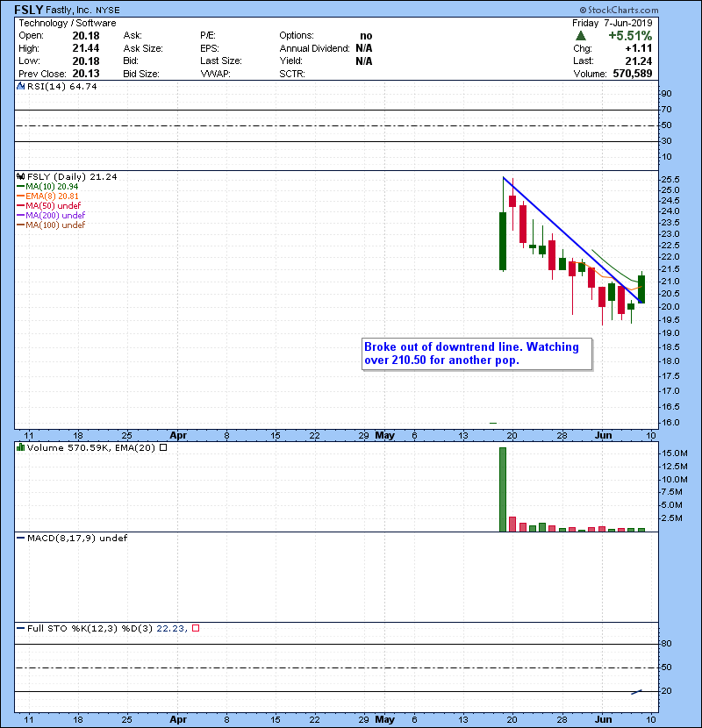The image size is (702, 728).
Task: Click the High price value 21.44
Action: pyautogui.click(x=86, y=48)
